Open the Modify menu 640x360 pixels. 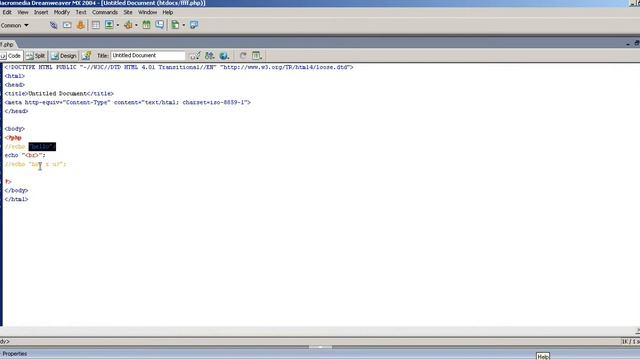point(62,12)
